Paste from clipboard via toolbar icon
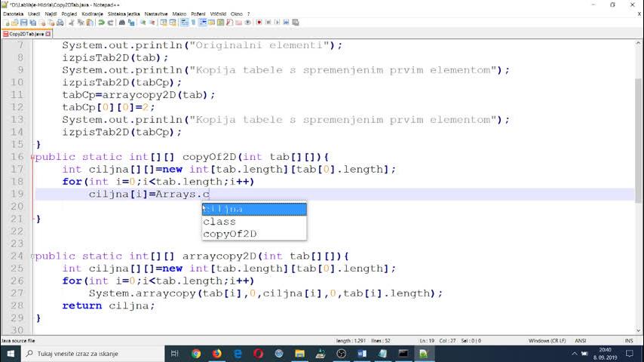644x362 pixels. click(90, 22)
